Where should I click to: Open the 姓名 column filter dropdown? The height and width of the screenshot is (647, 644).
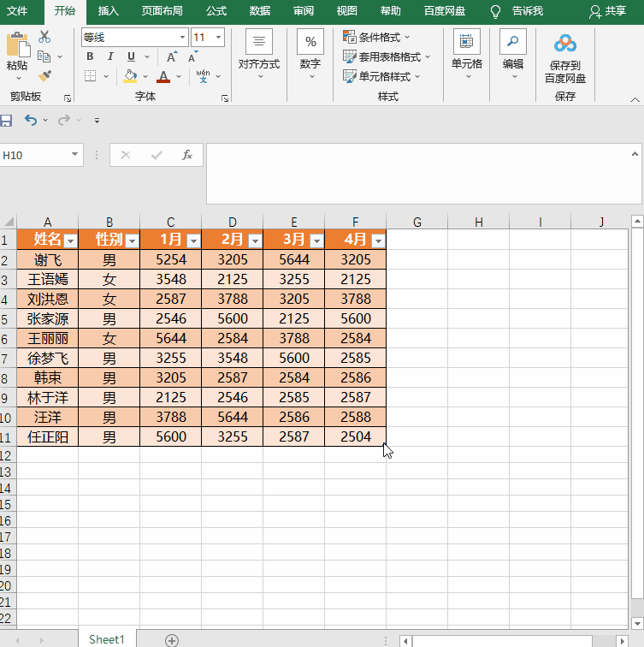coord(71,240)
